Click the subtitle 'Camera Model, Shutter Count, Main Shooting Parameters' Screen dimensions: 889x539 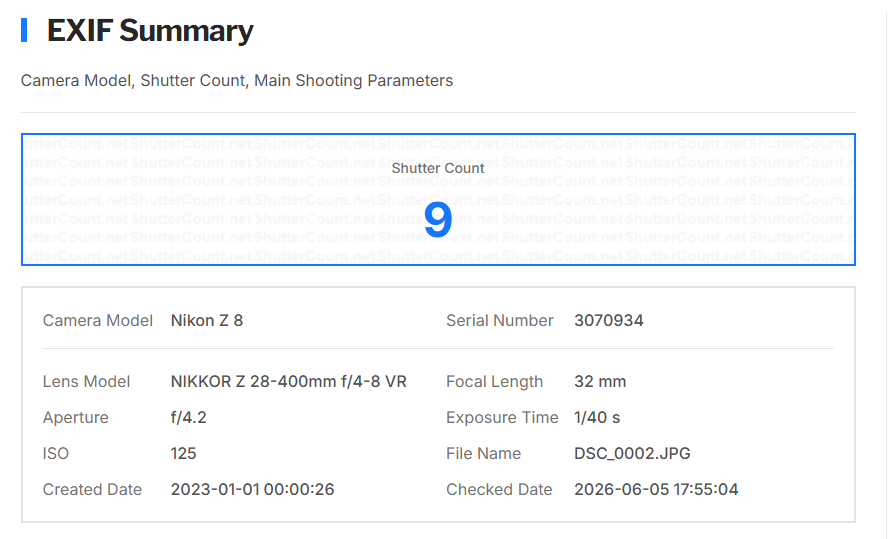[x=237, y=81]
